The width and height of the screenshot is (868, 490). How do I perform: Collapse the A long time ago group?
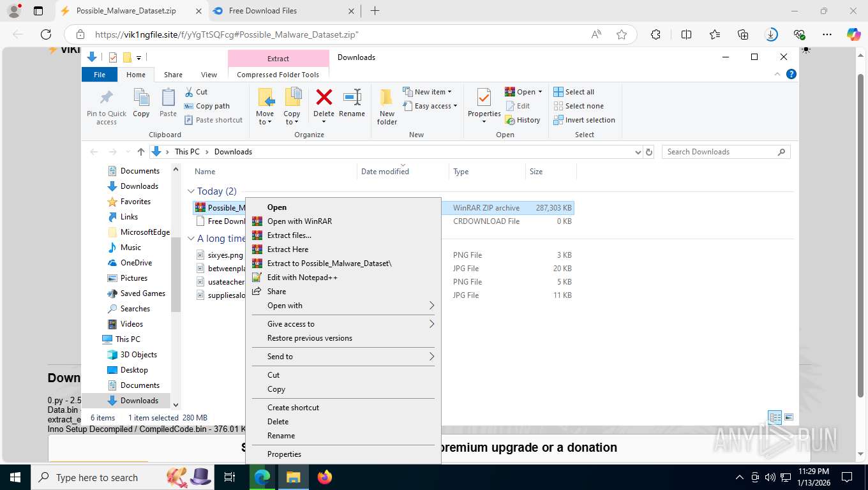click(191, 239)
